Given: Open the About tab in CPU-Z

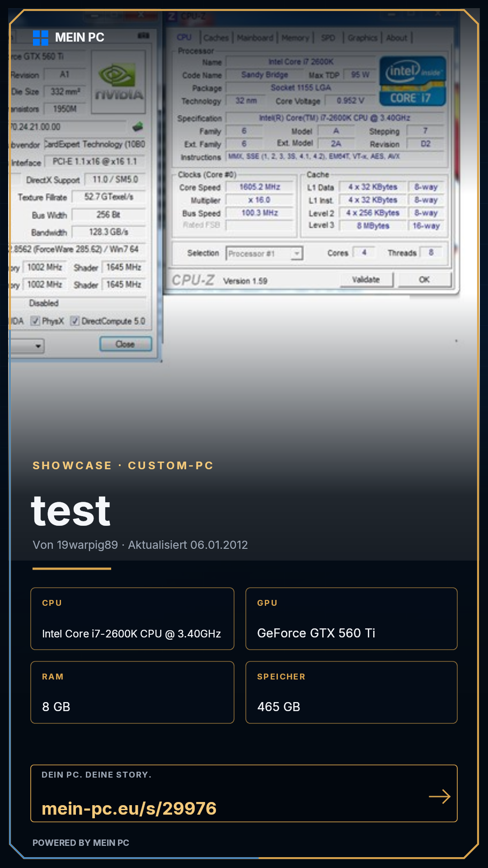Looking at the screenshot, I should [x=397, y=38].
